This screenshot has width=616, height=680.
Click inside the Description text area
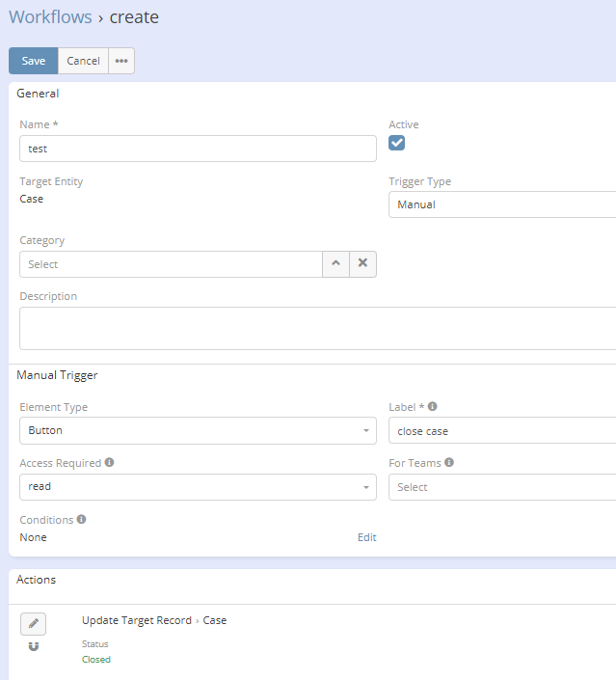point(317,328)
